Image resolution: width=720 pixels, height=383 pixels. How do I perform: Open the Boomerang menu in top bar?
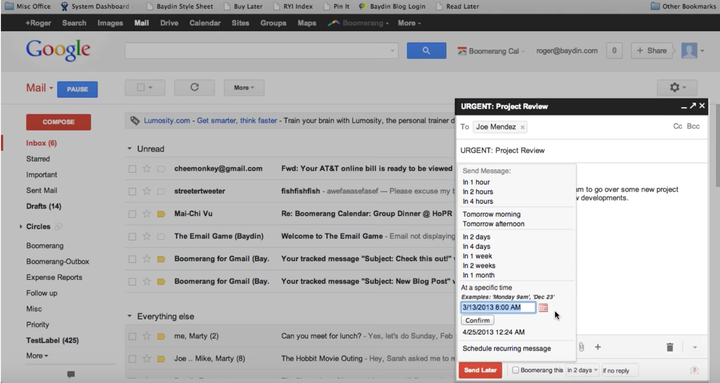(x=358, y=23)
